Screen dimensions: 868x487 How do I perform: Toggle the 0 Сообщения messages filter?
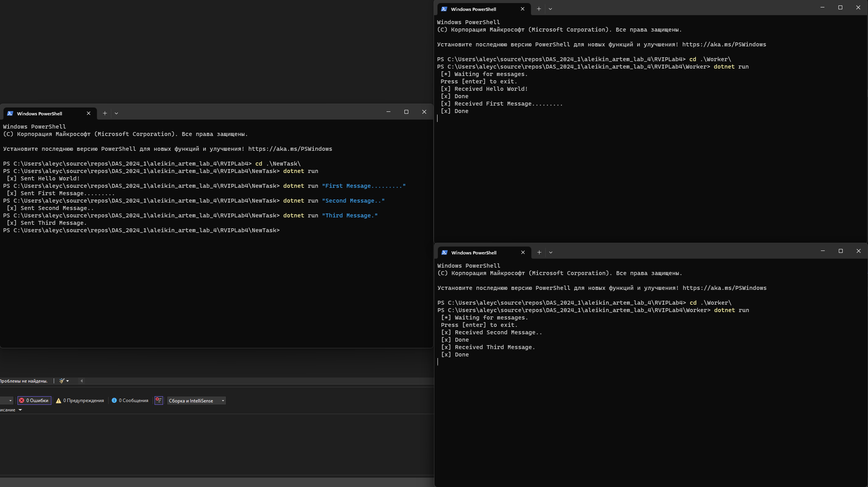(x=130, y=401)
